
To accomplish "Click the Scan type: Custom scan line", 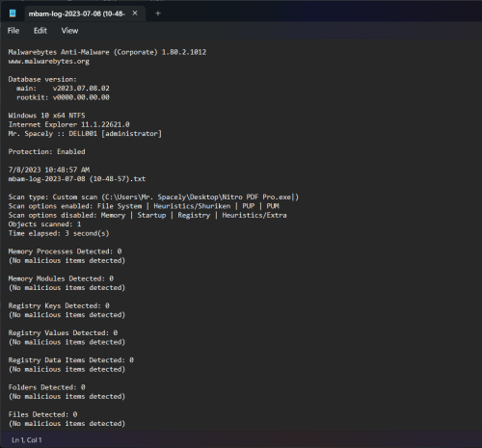I will coord(153,197).
